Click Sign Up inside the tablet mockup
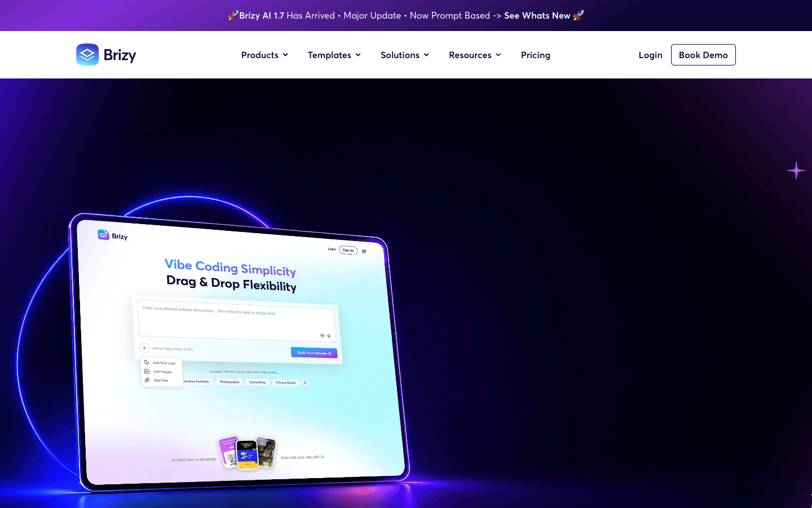This screenshot has width=812, height=508. [348, 250]
